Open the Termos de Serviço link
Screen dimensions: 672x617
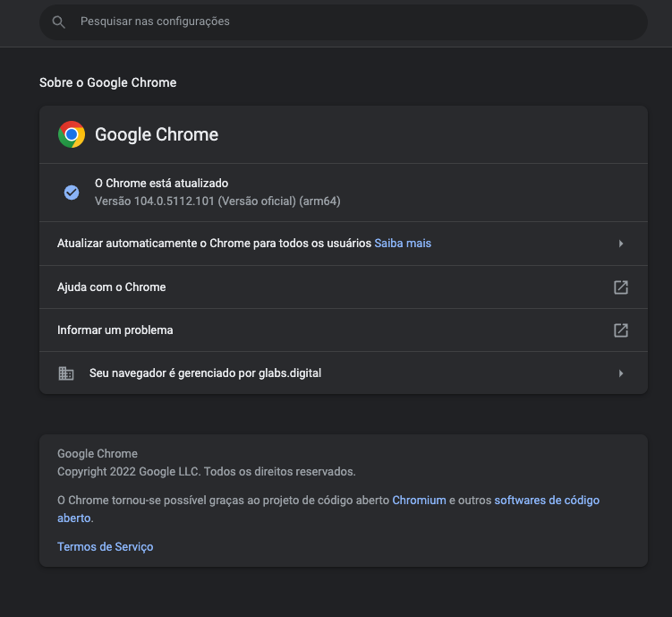[x=105, y=546]
